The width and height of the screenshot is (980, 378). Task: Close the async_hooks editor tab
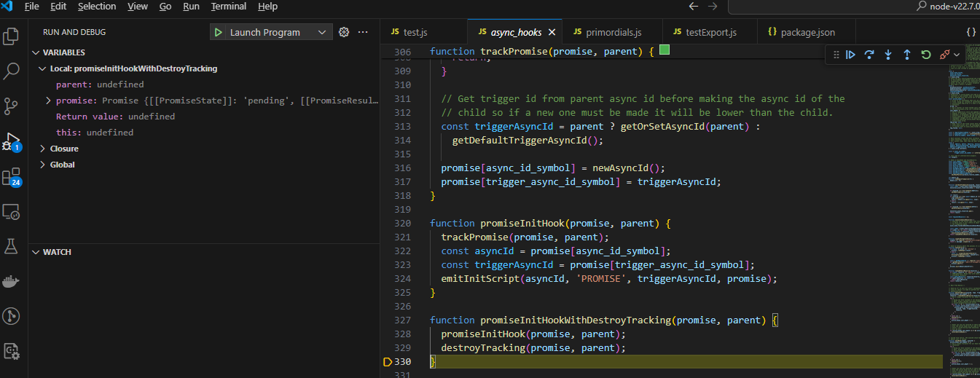coord(552,32)
